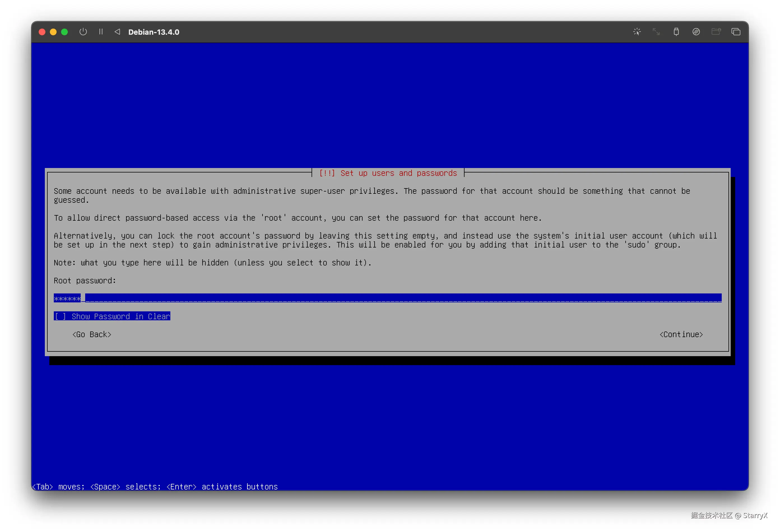
Task: Click the shared folder icon
Action: 716,32
